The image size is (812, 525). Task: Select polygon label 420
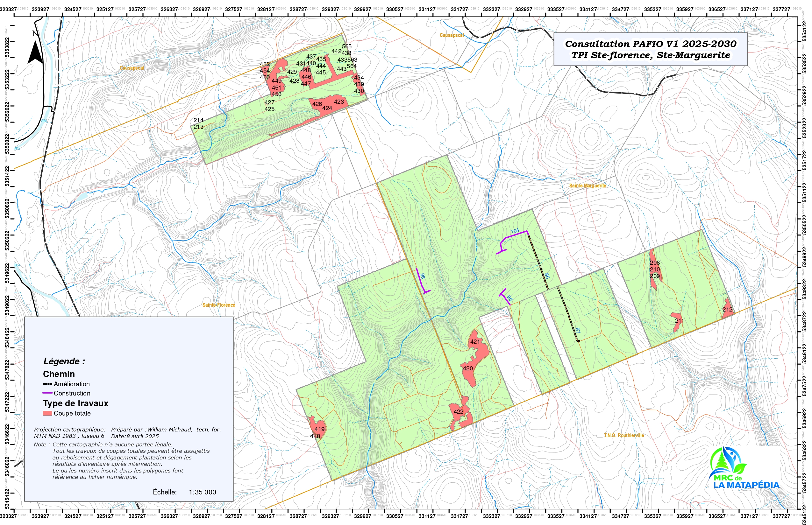point(468,368)
